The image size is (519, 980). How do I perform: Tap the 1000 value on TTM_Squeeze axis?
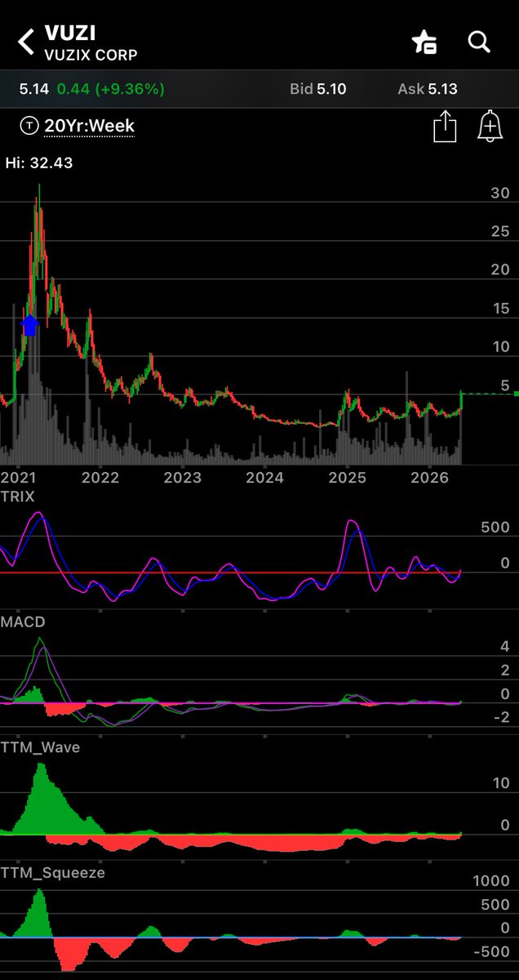(491, 881)
